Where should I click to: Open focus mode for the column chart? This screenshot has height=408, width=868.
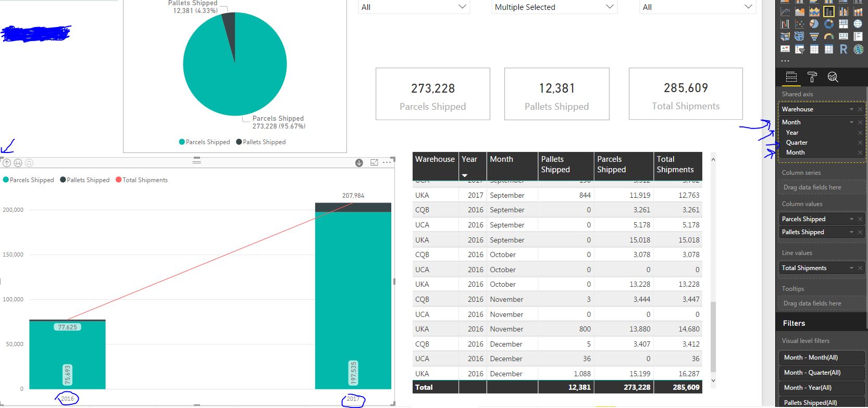coord(374,163)
